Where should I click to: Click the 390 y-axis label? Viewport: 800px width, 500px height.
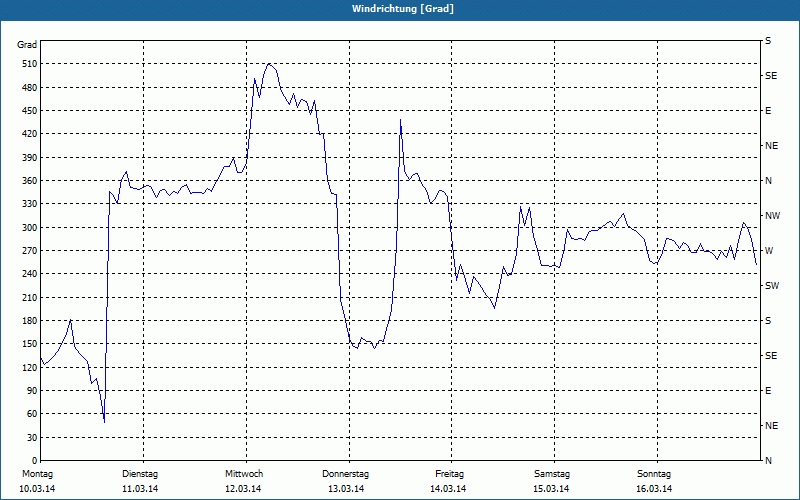click(29, 158)
